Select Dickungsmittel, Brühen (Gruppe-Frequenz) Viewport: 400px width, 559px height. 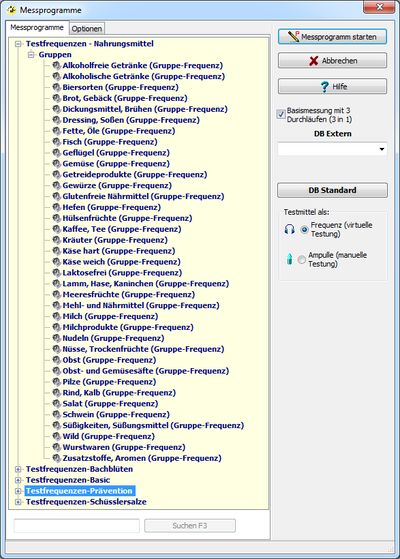[145, 109]
